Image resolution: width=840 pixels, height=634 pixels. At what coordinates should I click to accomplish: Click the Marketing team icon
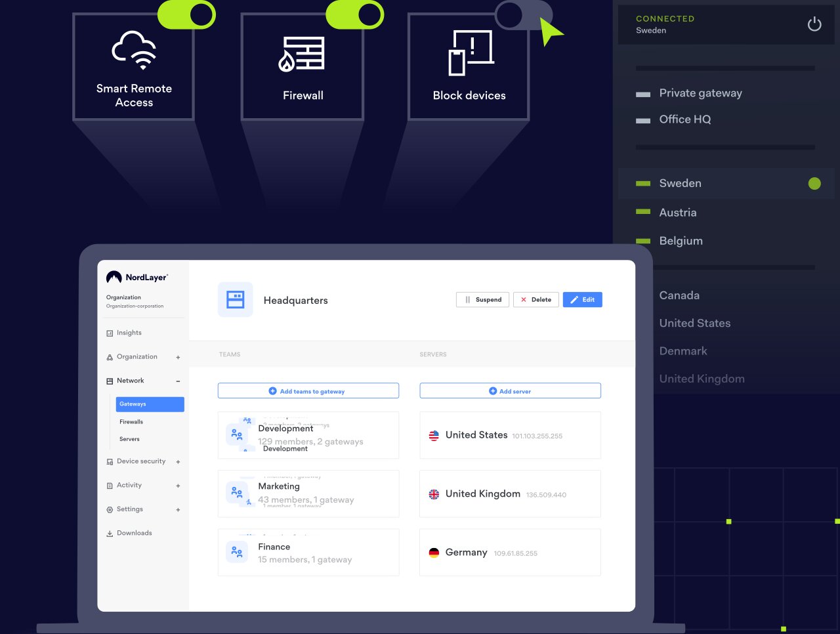pos(237,493)
